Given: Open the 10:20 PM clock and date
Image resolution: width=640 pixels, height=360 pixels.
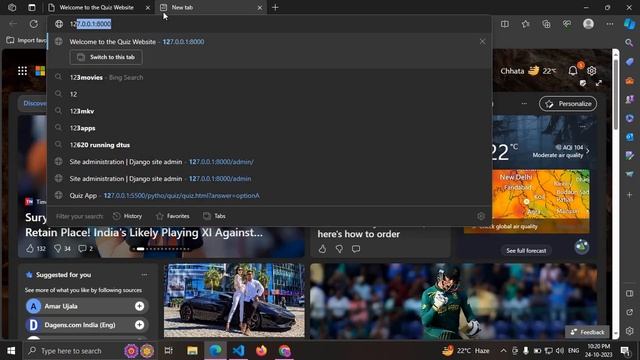Looking at the screenshot, I should (598, 351).
